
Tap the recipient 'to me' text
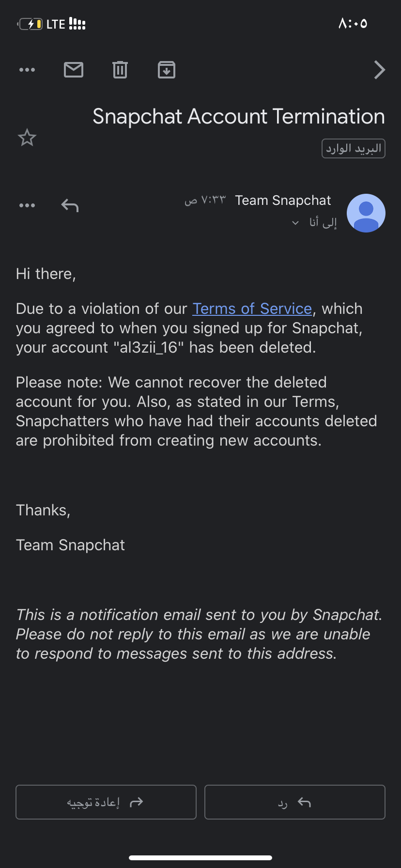tap(323, 223)
